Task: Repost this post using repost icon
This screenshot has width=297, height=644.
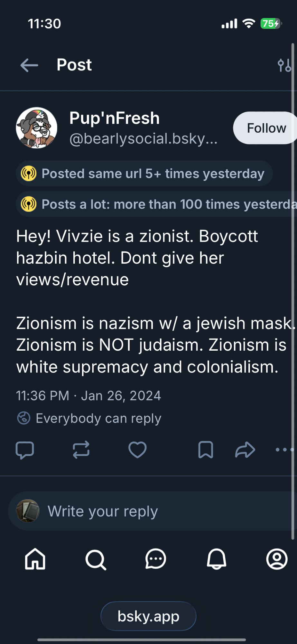Action: [x=81, y=450]
